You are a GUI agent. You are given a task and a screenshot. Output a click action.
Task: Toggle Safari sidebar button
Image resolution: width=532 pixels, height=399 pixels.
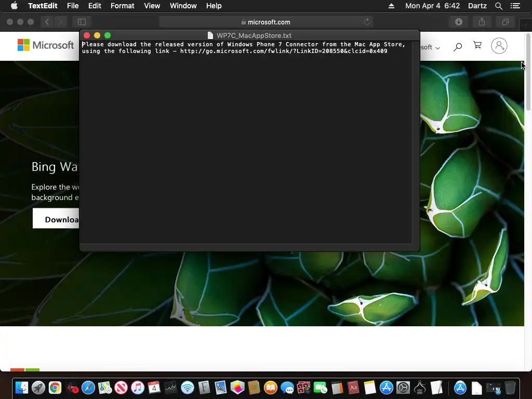tap(82, 22)
